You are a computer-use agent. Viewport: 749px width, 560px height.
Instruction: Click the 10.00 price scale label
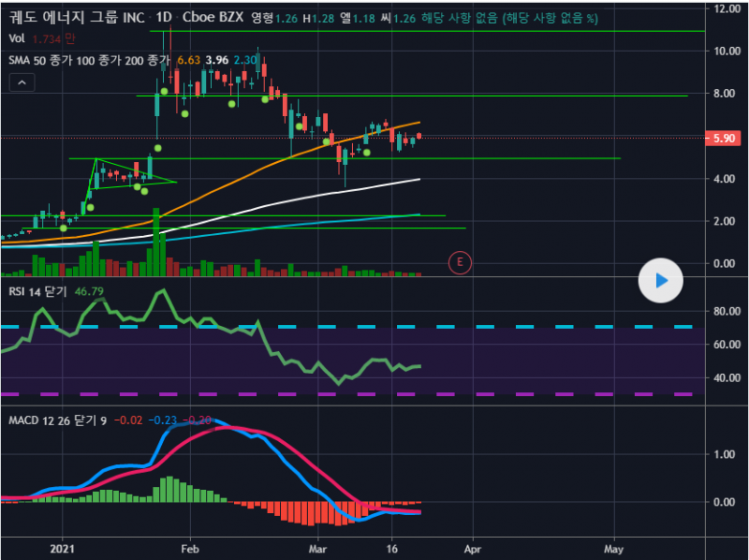tap(727, 52)
